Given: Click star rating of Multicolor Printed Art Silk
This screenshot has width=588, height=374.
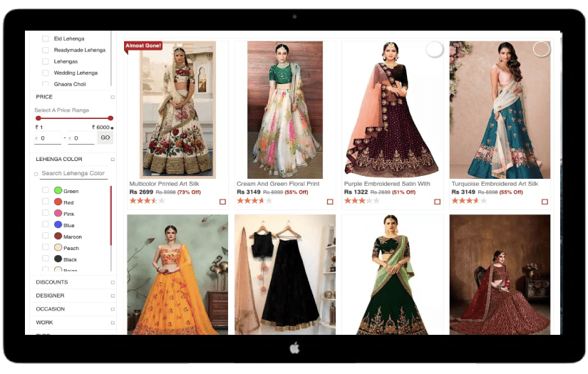Looking at the screenshot, I should [x=147, y=201].
